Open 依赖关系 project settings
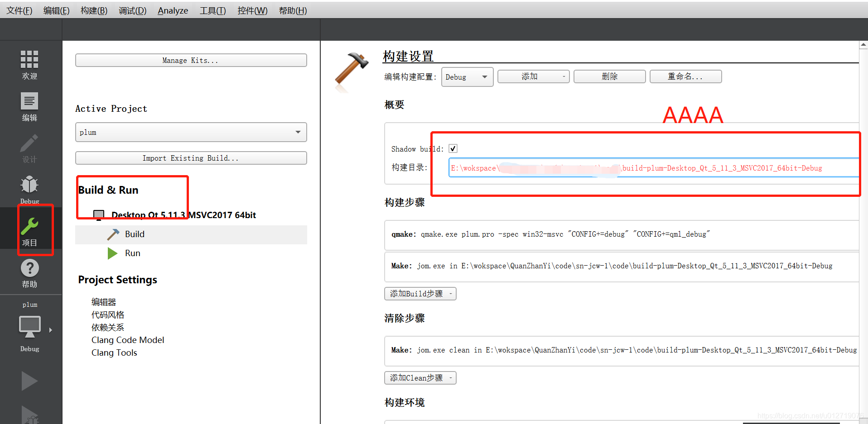 click(x=108, y=327)
